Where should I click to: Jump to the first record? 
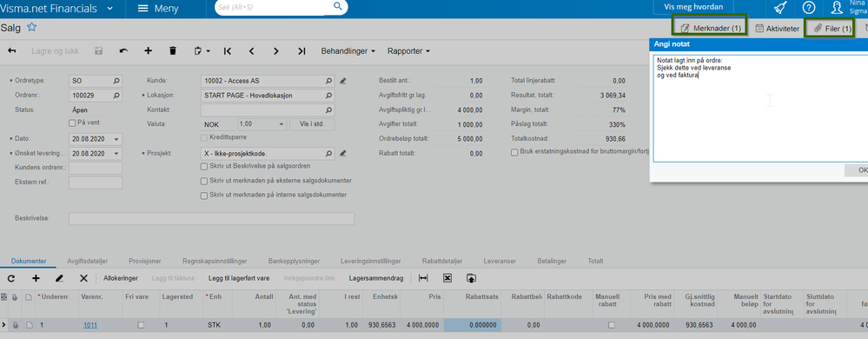pyautogui.click(x=227, y=51)
